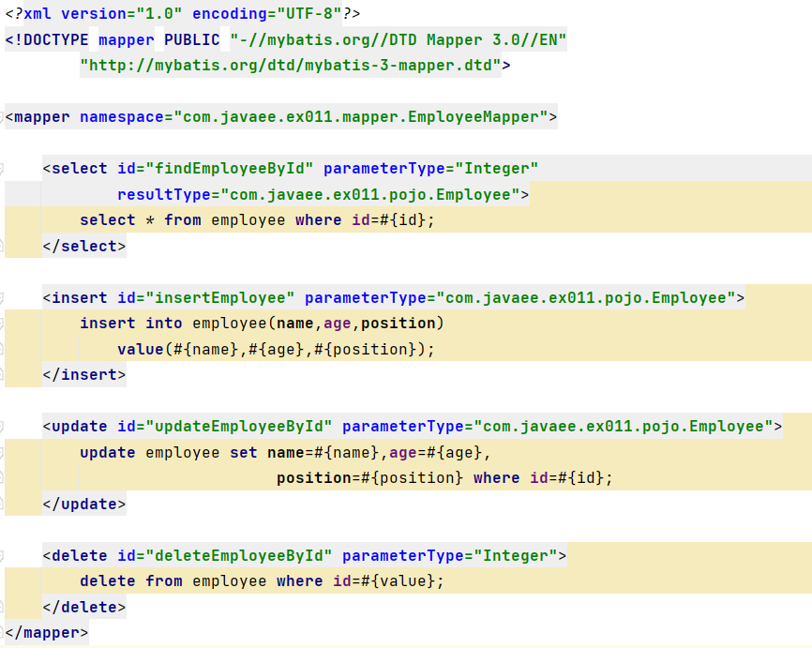Click "Integer" parameterType in the delete tag

516,556
